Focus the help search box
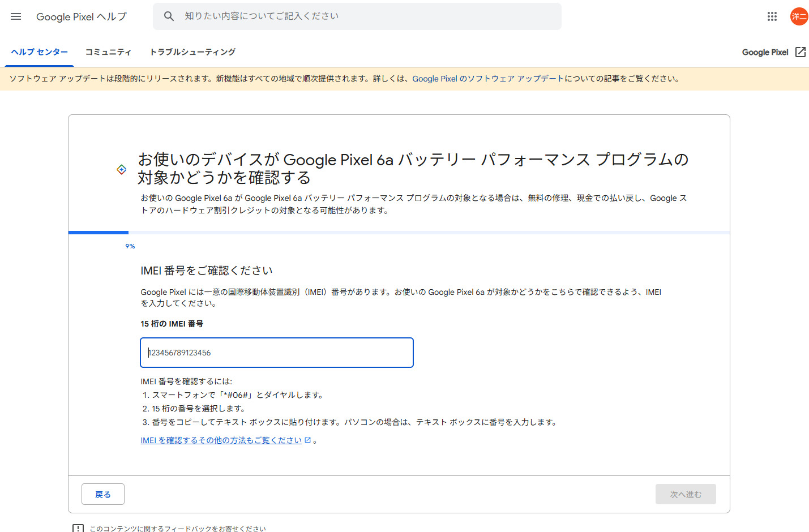The image size is (809, 532). (362, 16)
